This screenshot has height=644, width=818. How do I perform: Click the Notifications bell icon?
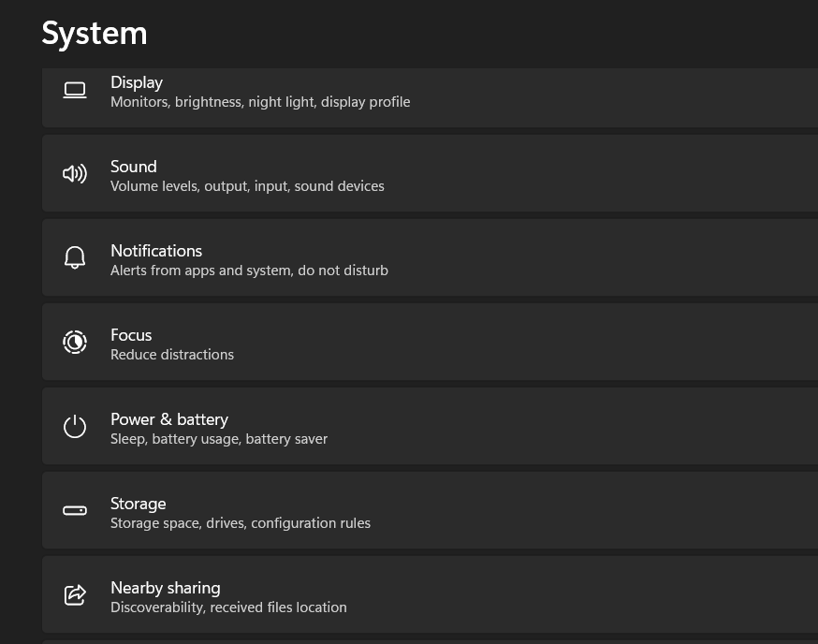click(75, 257)
